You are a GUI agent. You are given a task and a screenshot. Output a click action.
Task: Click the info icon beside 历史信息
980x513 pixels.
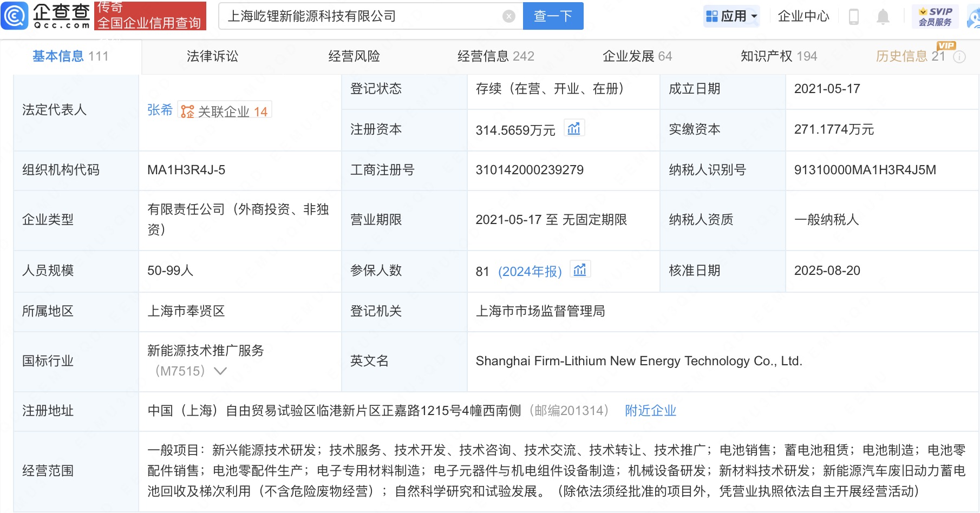[959, 57]
